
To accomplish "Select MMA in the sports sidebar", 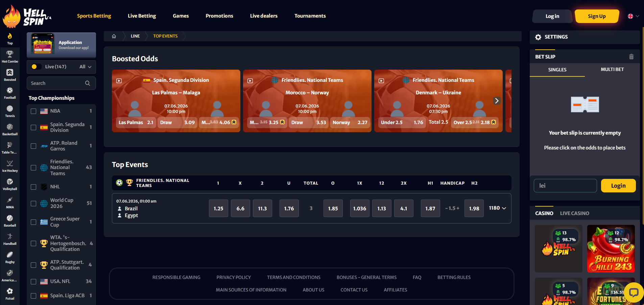I will (10, 203).
